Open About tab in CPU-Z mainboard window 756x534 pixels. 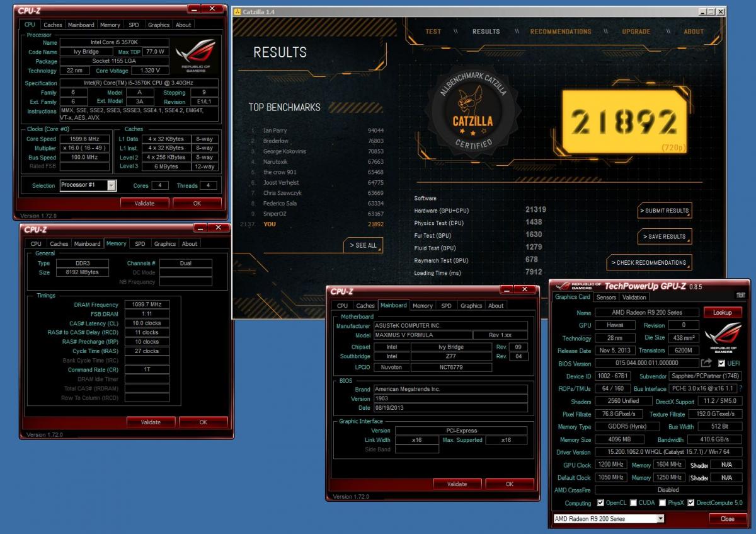(x=496, y=306)
